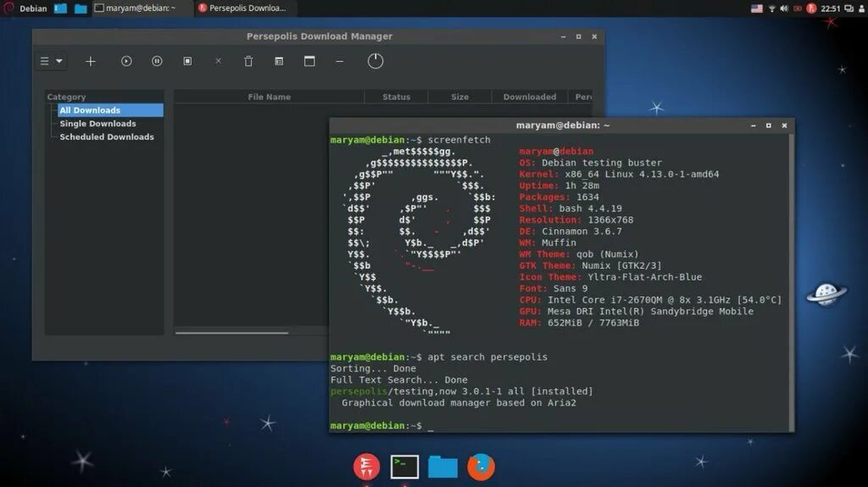Sort by File Name column header
The width and height of the screenshot is (868, 487).
269,97
